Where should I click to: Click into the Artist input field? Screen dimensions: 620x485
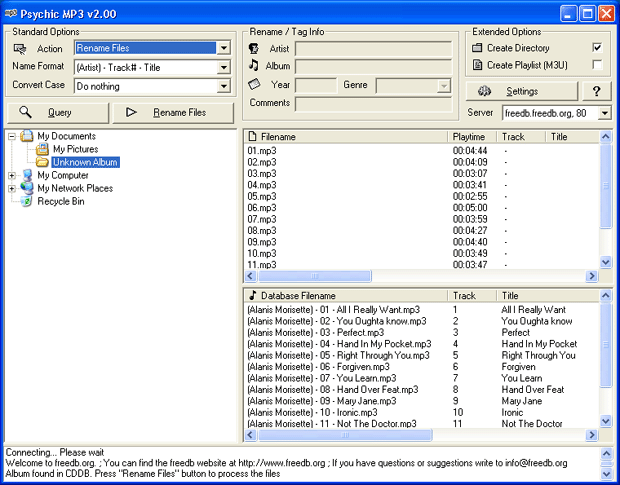click(373, 49)
